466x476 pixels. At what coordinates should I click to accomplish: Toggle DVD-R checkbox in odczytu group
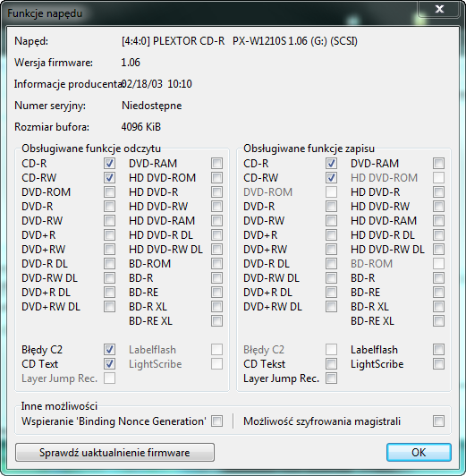coord(109,207)
